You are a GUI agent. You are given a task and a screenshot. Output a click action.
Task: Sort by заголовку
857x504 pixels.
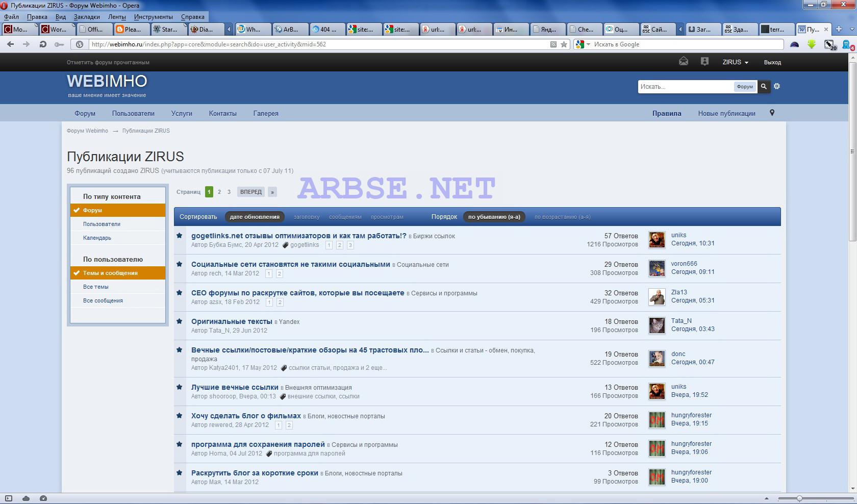(x=307, y=217)
